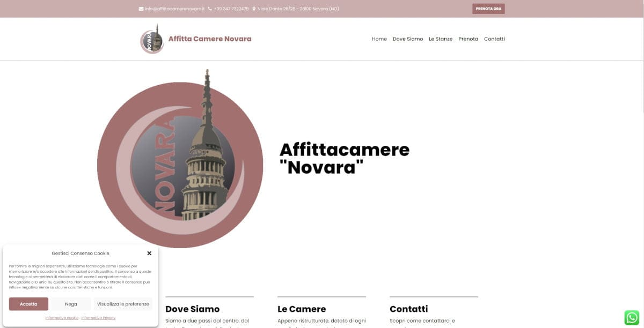
Task: Select Prenota in the navigation menu
Action: click(x=468, y=39)
